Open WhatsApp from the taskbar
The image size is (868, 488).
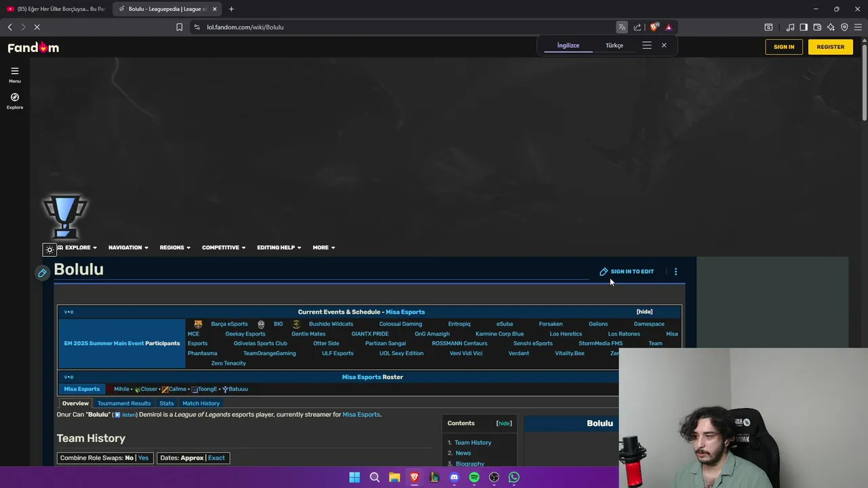pos(514,477)
